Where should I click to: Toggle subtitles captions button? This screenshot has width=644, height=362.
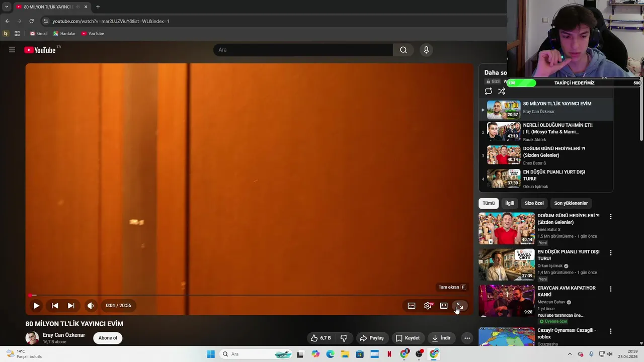(x=412, y=306)
